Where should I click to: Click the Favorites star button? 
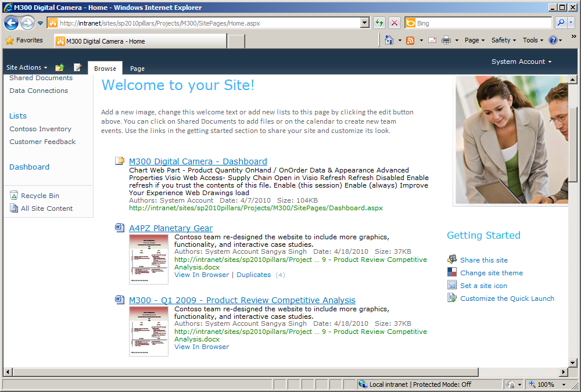coord(24,41)
